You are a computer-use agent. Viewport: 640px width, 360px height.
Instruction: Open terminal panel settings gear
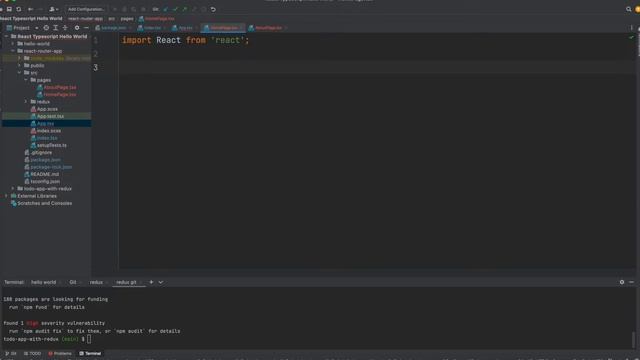[622, 282]
